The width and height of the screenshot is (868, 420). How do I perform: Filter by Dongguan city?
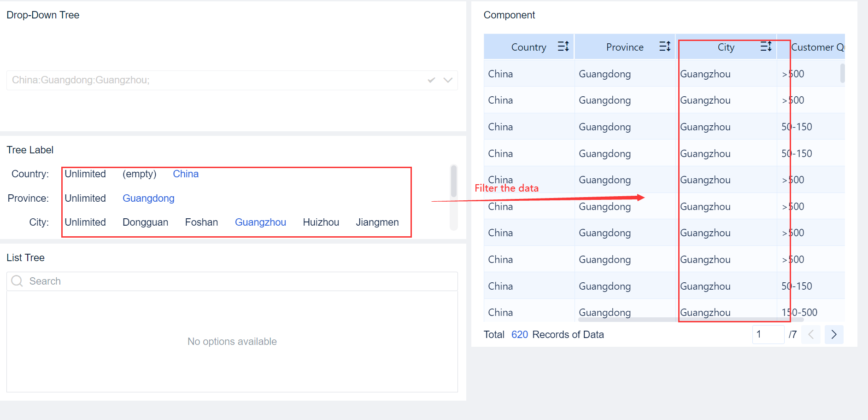click(x=145, y=222)
